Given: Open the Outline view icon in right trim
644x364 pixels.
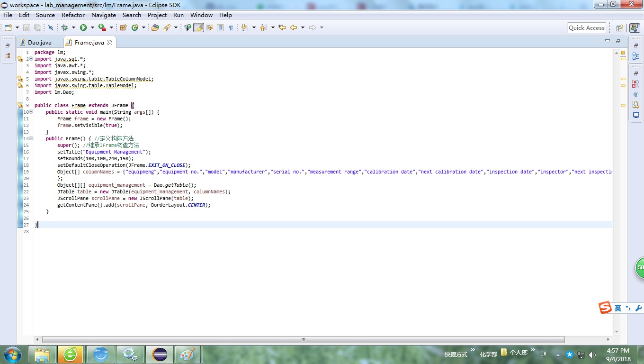Looking at the screenshot, I should (x=635, y=56).
